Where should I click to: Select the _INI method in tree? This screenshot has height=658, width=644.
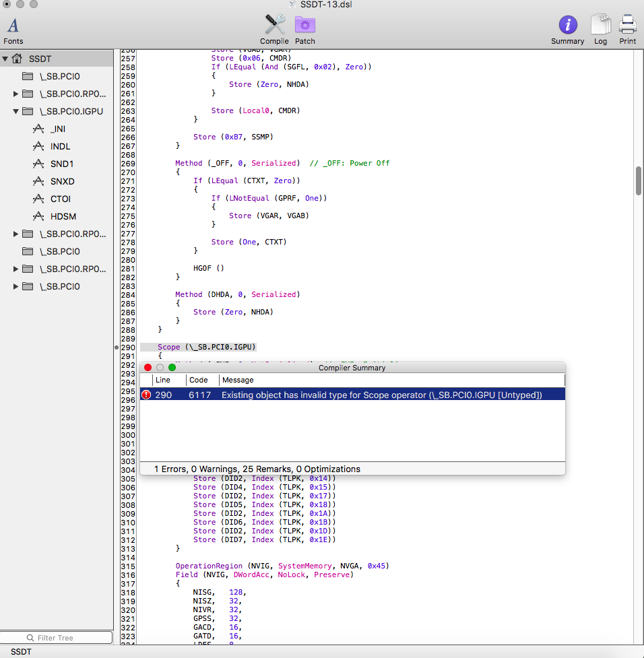tap(57, 129)
